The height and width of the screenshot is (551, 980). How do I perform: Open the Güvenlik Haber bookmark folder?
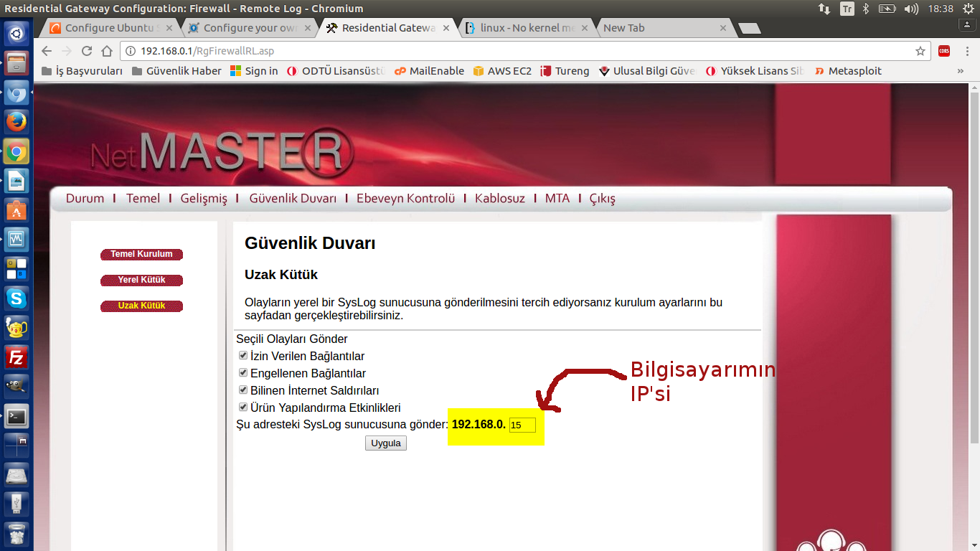[176, 71]
